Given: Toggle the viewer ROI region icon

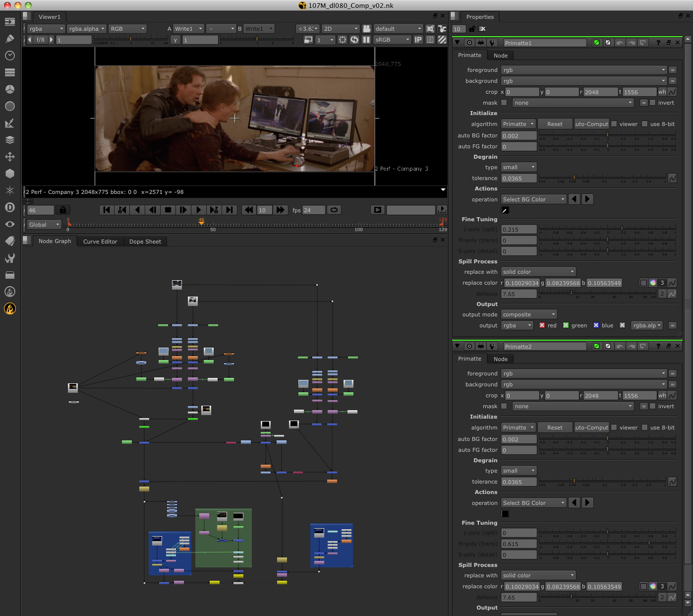Looking at the screenshot, I should pyautogui.click(x=343, y=40).
